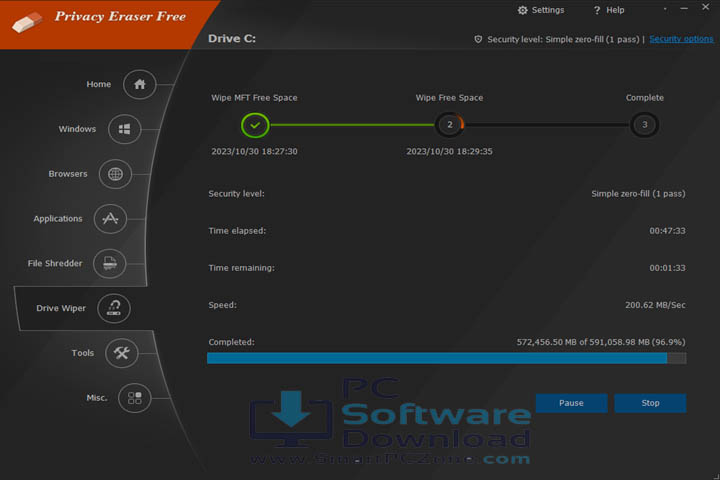This screenshot has height=480, width=720.
Task: Click the 'Time elapsed:' label
Action: pos(237,231)
